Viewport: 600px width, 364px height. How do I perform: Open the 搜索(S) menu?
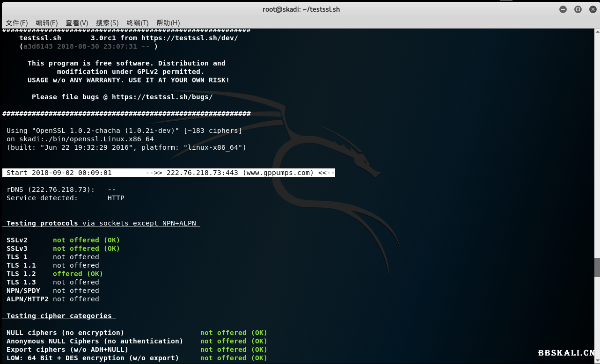107,22
